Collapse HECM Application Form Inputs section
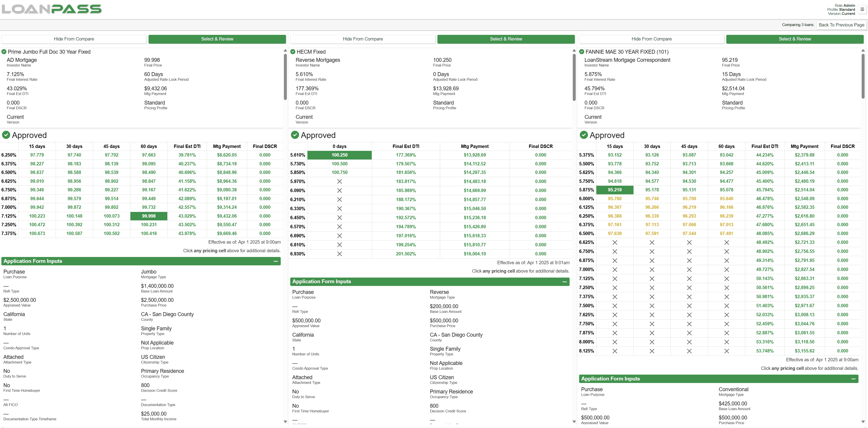Screen dimensions: 868x428 pos(564,282)
